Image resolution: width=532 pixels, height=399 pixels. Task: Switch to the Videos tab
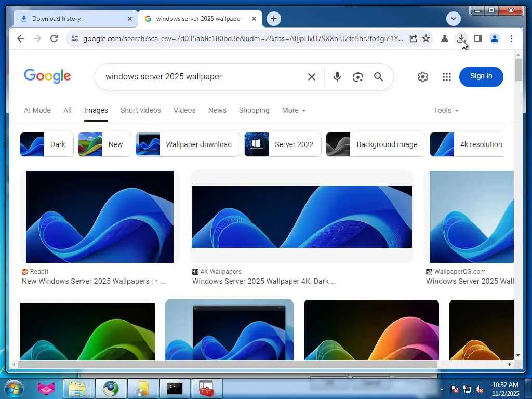click(184, 110)
